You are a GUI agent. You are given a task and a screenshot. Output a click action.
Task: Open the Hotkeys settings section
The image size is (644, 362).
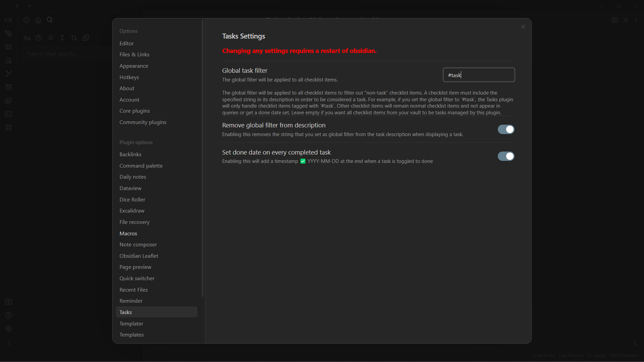pos(129,77)
